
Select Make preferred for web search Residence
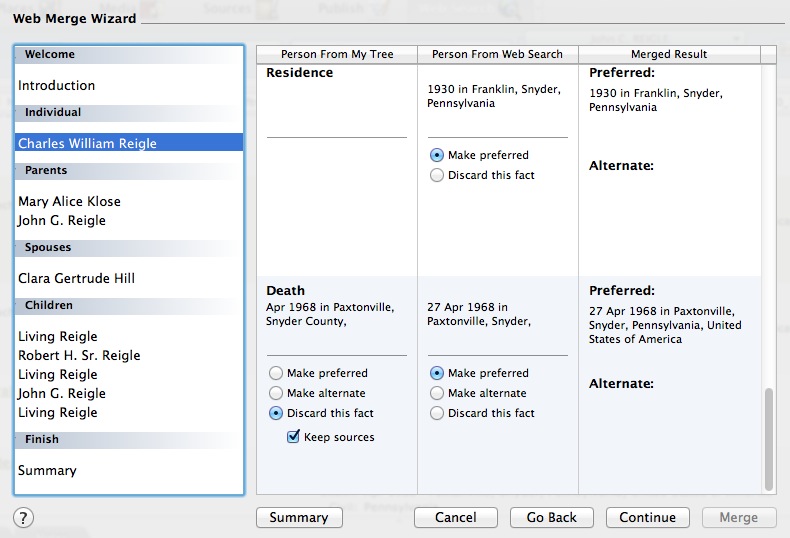click(437, 155)
